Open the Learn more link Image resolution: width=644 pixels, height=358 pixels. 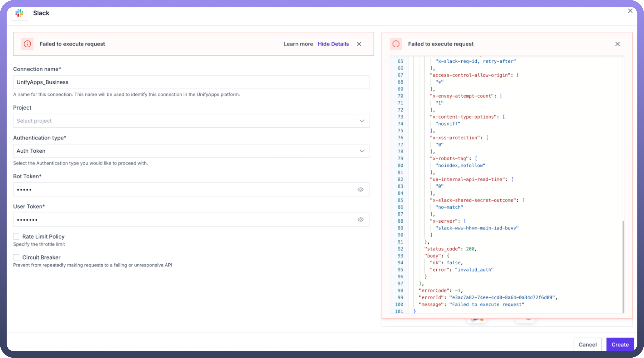298,44
